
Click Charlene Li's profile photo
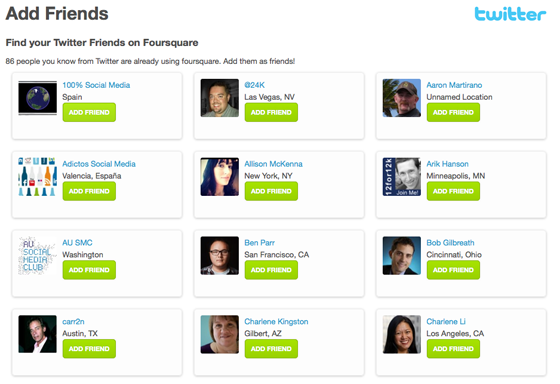[402, 334]
